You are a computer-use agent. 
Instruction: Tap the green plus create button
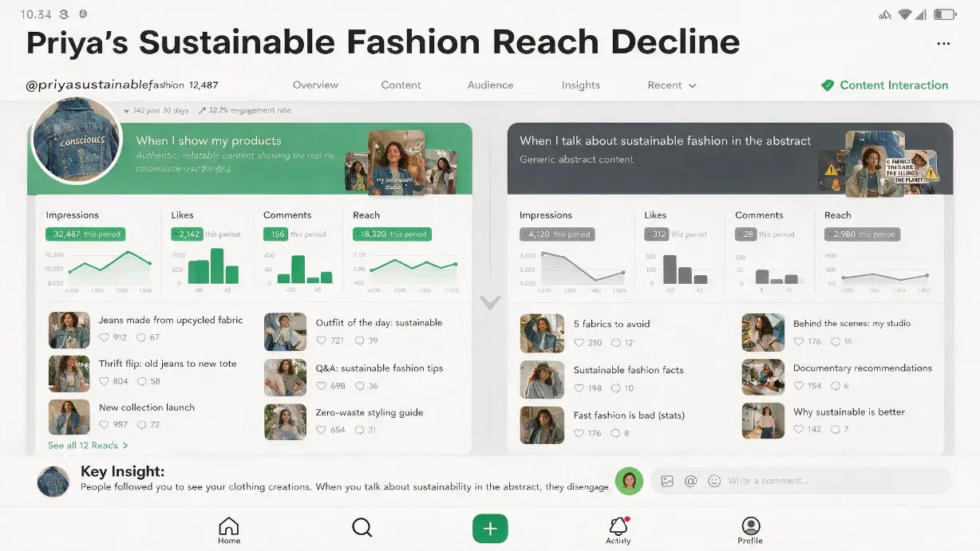tap(490, 529)
